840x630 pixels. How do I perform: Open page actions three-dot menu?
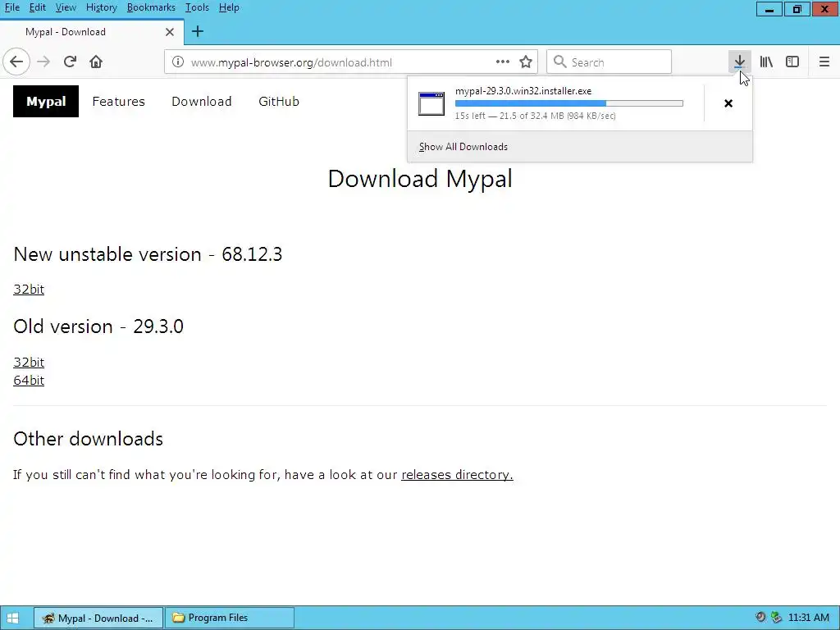pyautogui.click(x=503, y=62)
